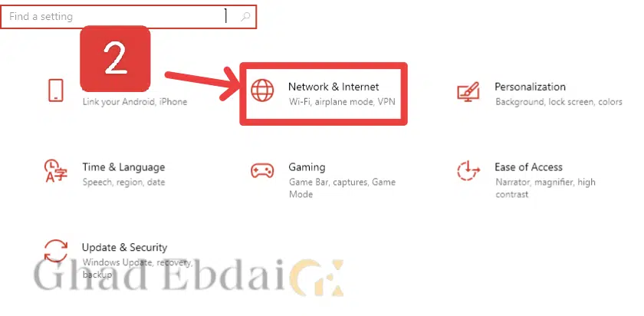Image resolution: width=644 pixels, height=316 pixels.
Task: Click the Update & Security arrows icon
Action: click(x=55, y=251)
